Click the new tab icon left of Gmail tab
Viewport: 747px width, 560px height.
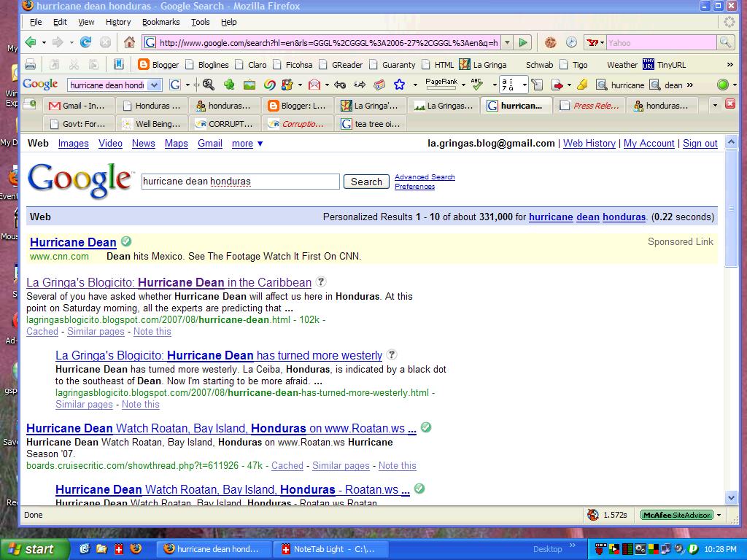coord(29,104)
